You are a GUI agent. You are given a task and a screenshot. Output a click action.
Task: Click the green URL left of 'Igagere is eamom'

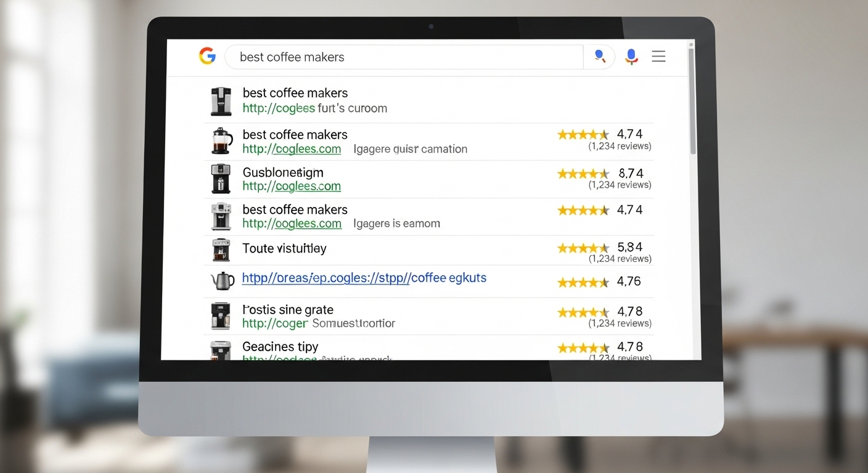pyautogui.click(x=292, y=224)
